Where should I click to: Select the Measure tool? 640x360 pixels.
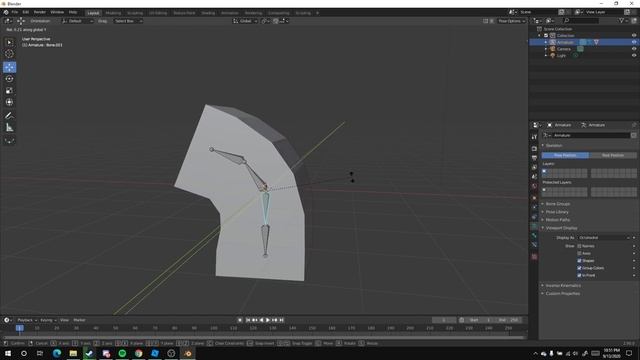9,128
